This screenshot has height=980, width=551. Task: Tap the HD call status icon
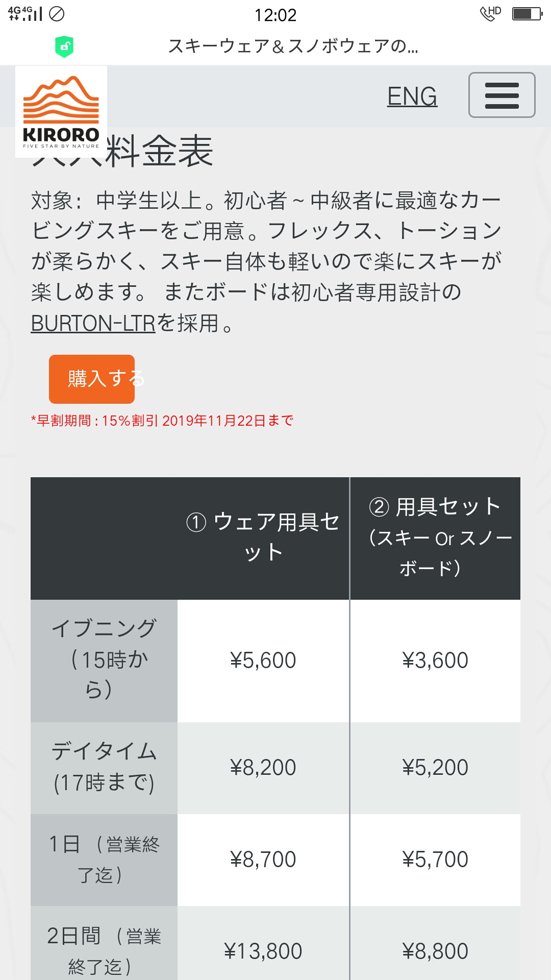pos(490,13)
